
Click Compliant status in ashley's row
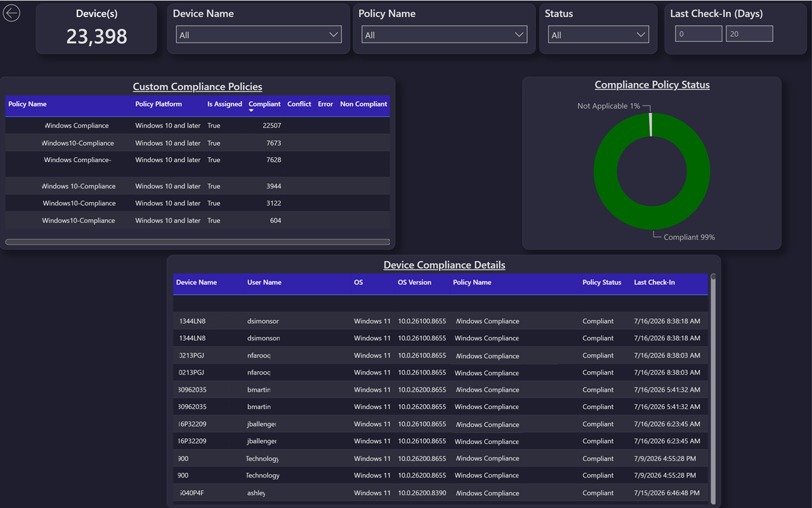(x=598, y=493)
